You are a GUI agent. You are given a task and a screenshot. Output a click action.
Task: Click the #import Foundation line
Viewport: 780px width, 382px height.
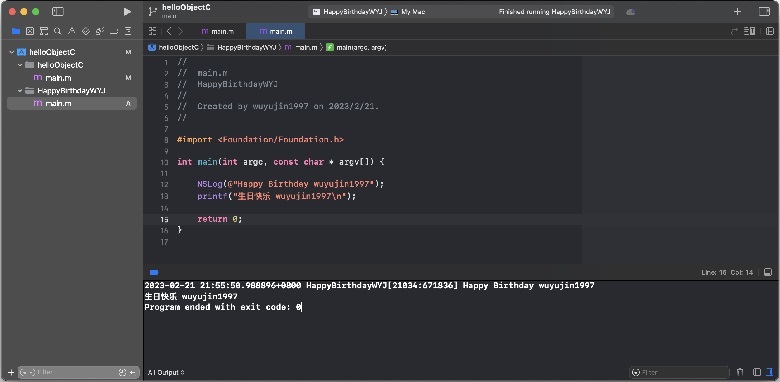260,140
